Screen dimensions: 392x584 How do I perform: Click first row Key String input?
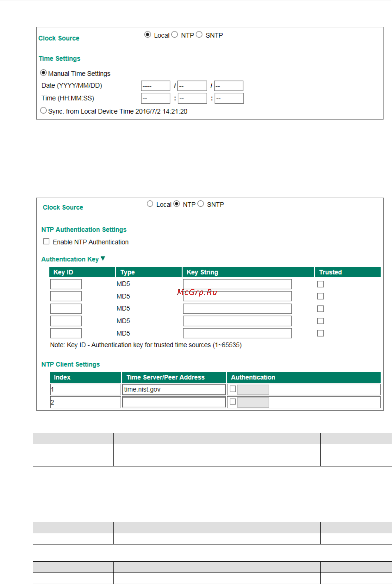(237, 284)
